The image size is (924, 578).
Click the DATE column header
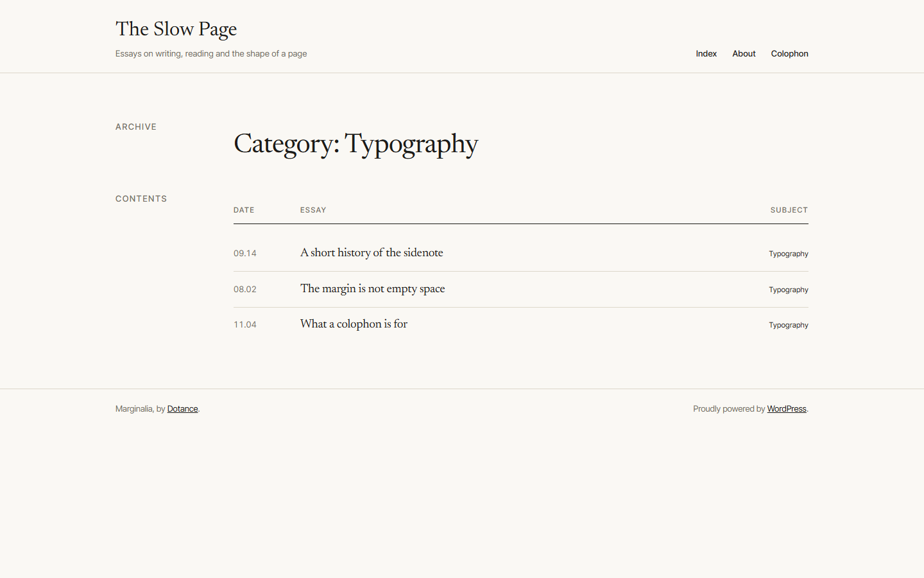[244, 210]
